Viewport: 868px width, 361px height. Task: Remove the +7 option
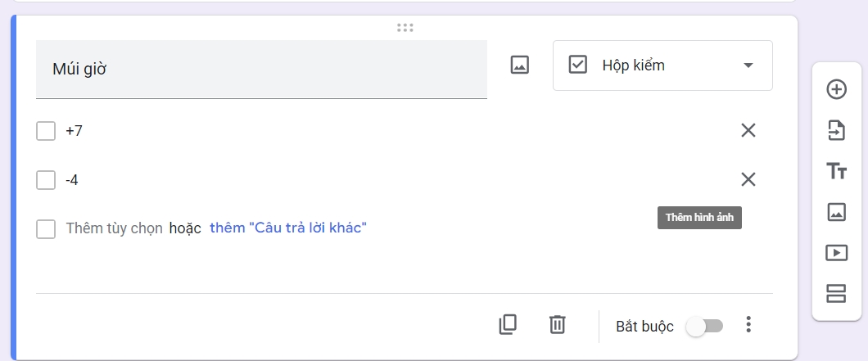(748, 131)
